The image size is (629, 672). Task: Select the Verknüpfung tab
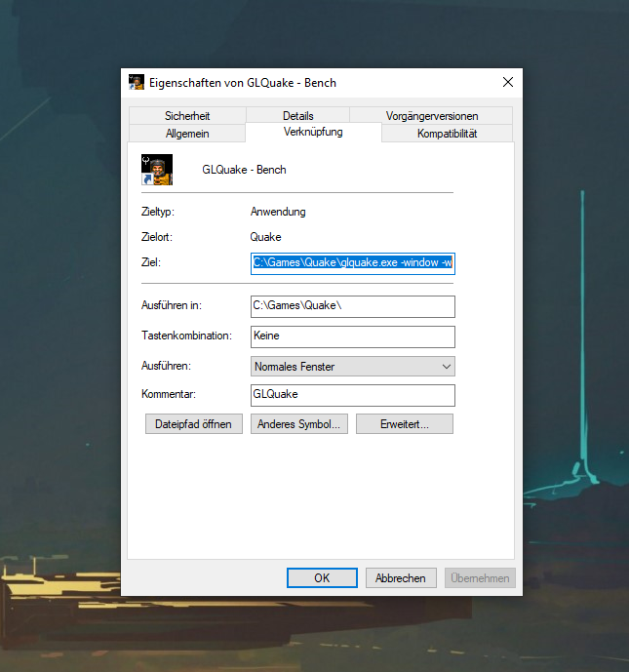click(313, 132)
